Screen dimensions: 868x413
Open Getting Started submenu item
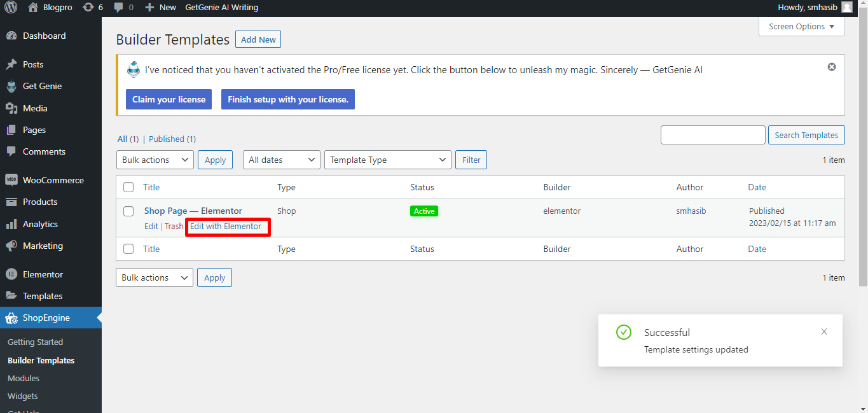pos(36,342)
